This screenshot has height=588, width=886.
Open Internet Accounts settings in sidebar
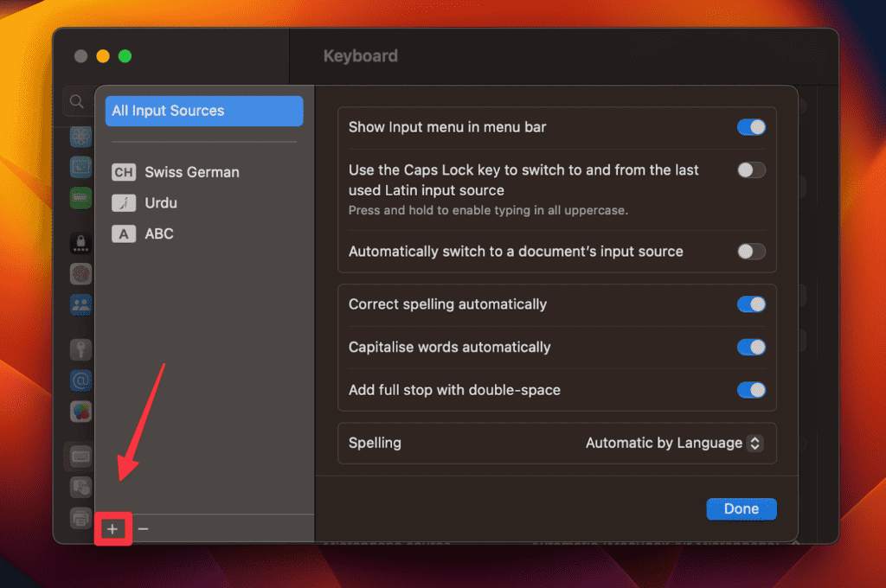(x=80, y=380)
